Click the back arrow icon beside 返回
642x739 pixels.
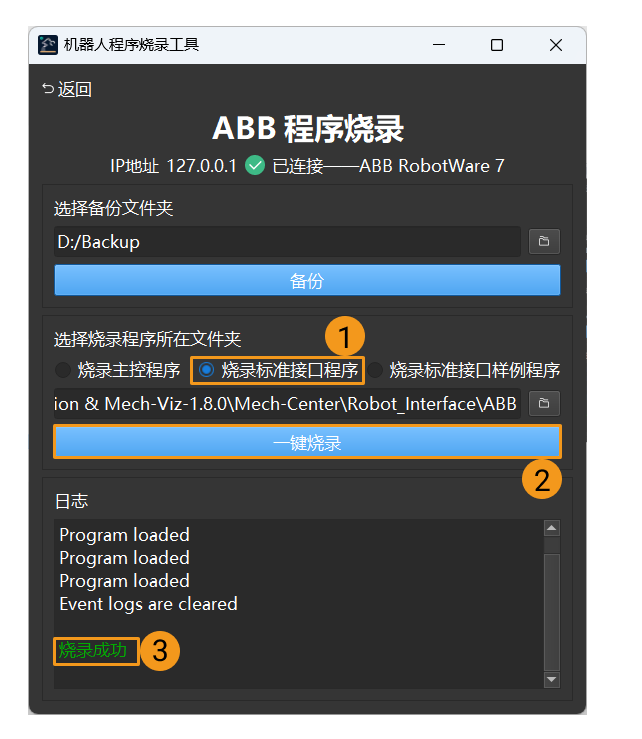[48, 88]
